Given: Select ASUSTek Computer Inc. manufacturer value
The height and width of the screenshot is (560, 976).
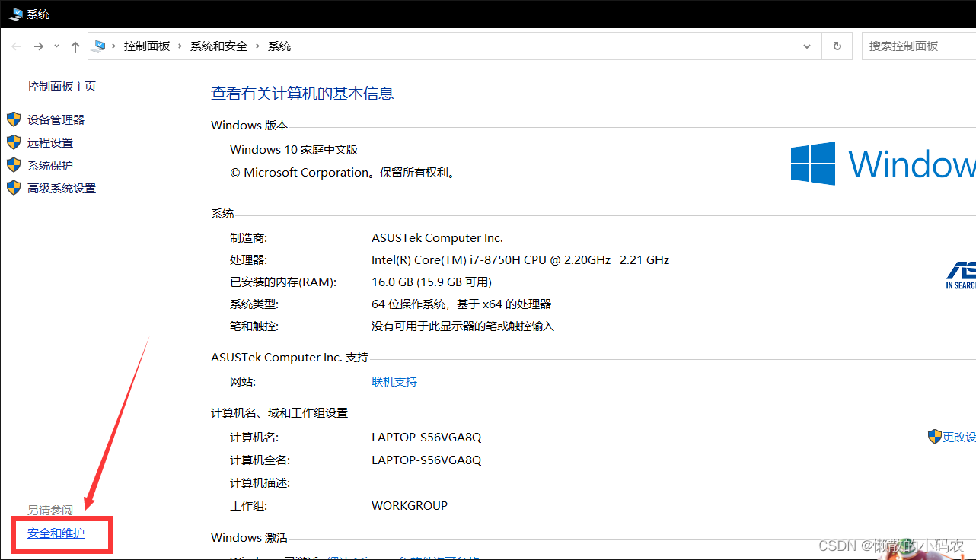Looking at the screenshot, I should point(437,237).
